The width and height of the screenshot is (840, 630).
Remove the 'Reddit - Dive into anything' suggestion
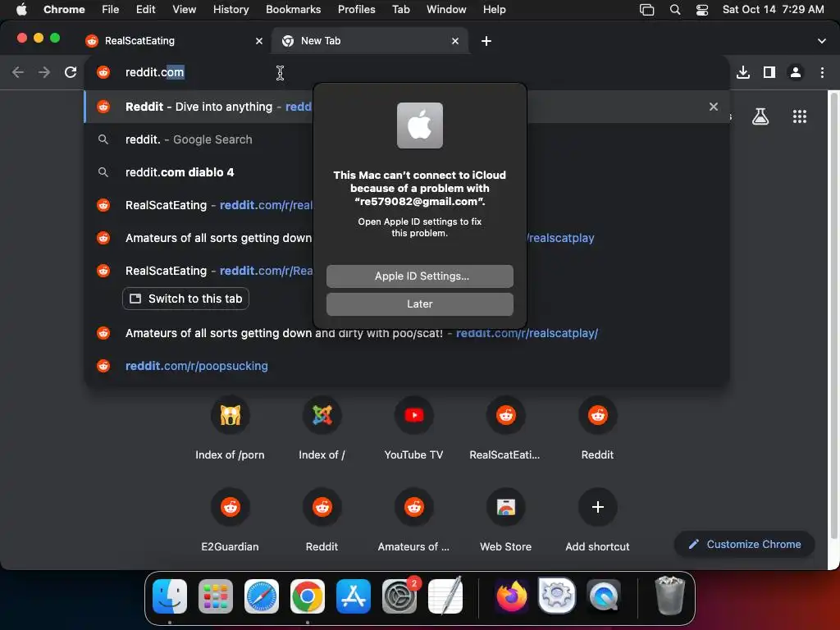click(x=713, y=107)
